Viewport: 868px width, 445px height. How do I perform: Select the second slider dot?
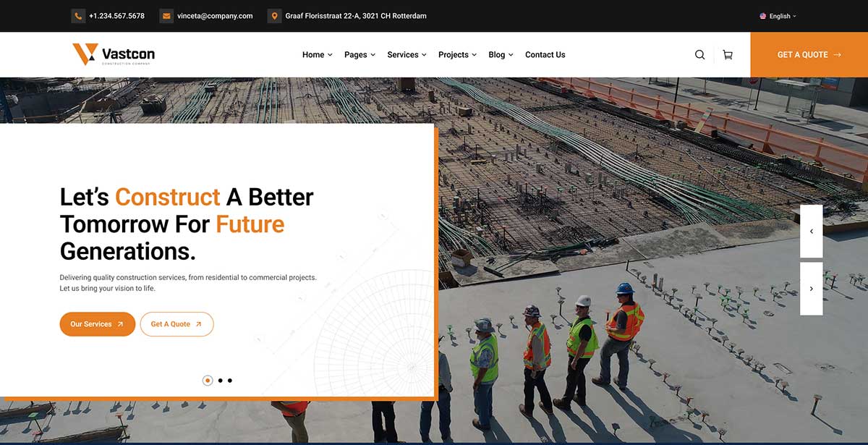tap(220, 380)
